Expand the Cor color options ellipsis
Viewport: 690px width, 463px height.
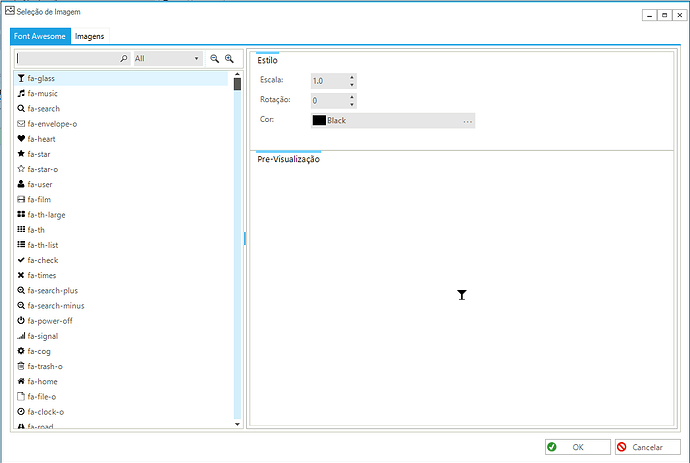[x=467, y=121]
